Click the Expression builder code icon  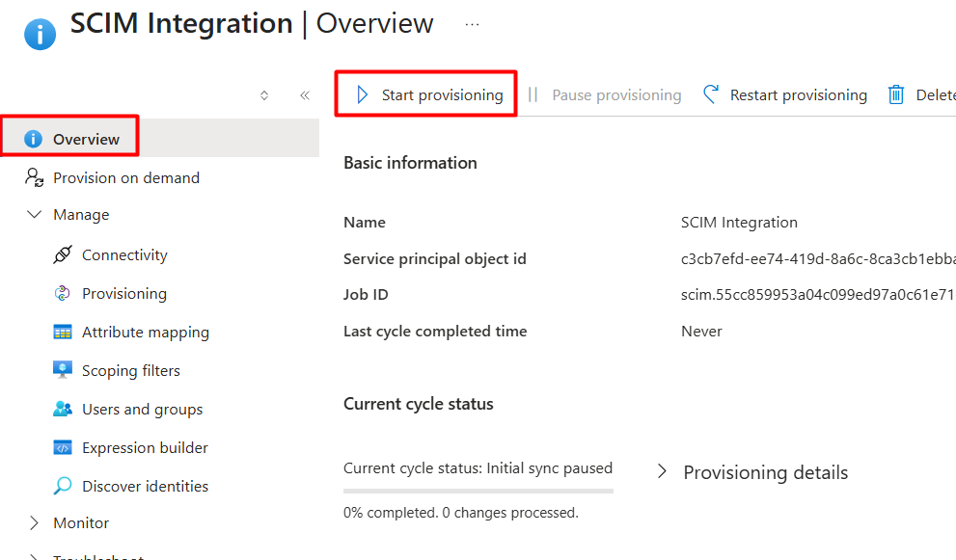pyautogui.click(x=62, y=447)
